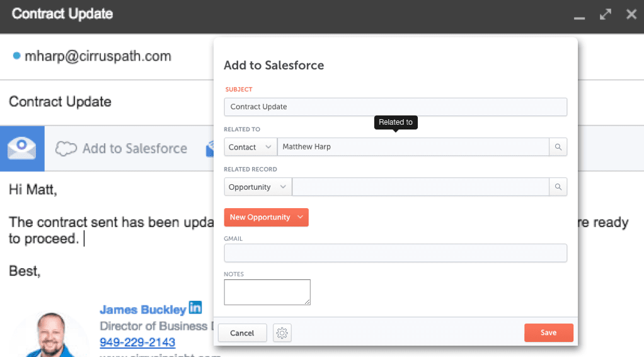The image size is (644, 357).
Task: Click the Subject field containing Contract Update
Action: point(396,107)
